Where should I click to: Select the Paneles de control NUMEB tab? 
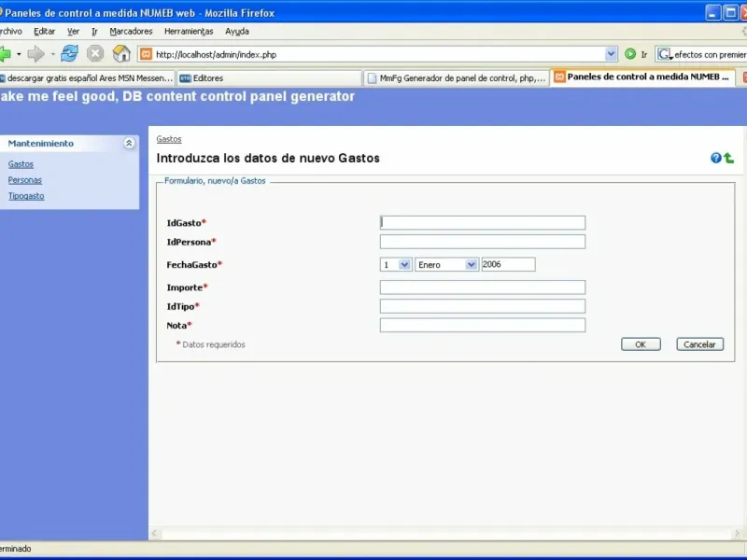642,77
